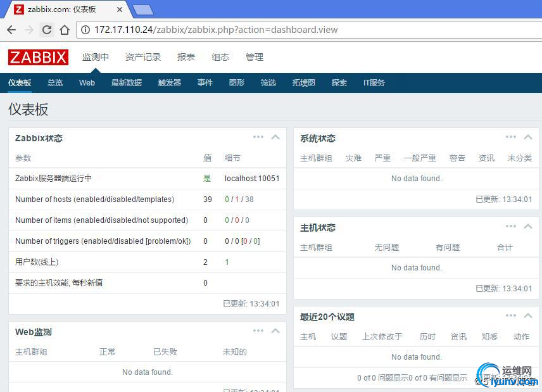
Task: Open the browser home page
Action: tap(65, 30)
